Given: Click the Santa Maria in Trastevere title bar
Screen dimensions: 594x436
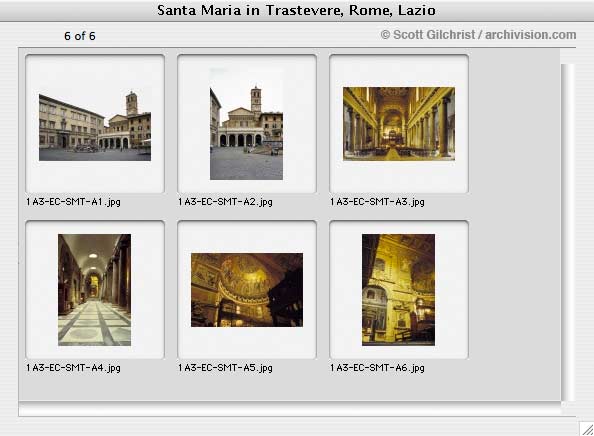Looking at the screenshot, I should point(297,10).
